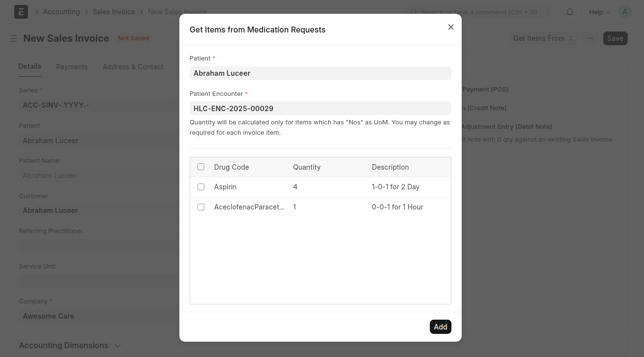
Task: Click the Save button
Action: point(615,38)
